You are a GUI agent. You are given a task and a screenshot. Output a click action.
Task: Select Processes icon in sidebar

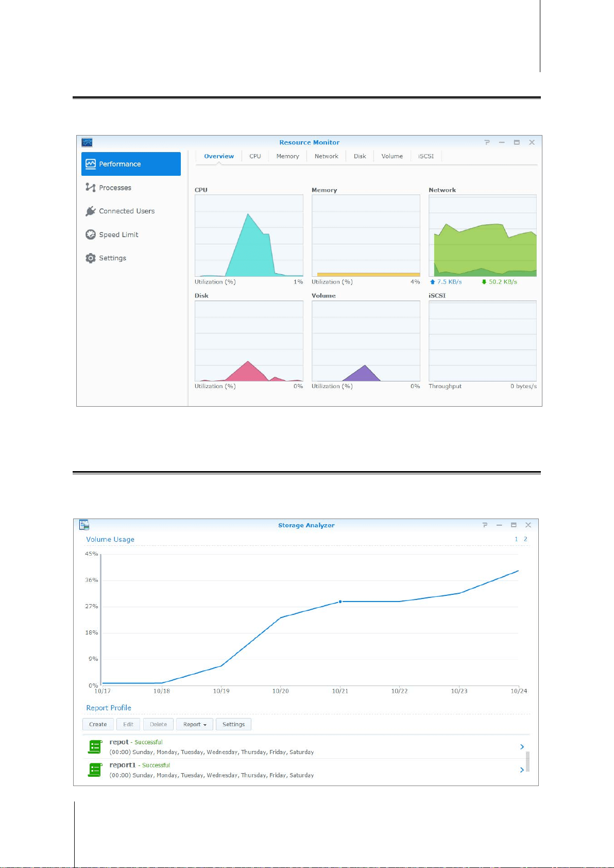pyautogui.click(x=91, y=188)
